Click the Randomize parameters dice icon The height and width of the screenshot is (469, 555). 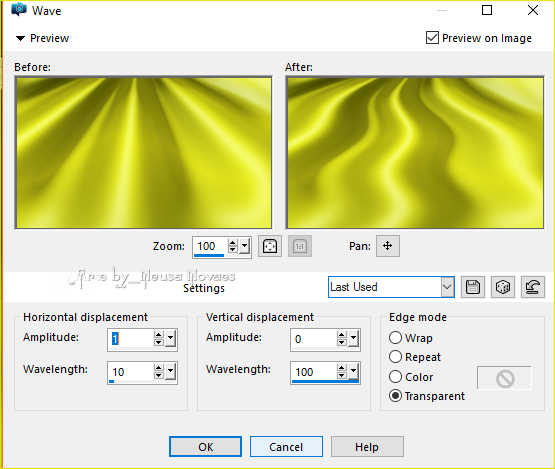pos(503,287)
